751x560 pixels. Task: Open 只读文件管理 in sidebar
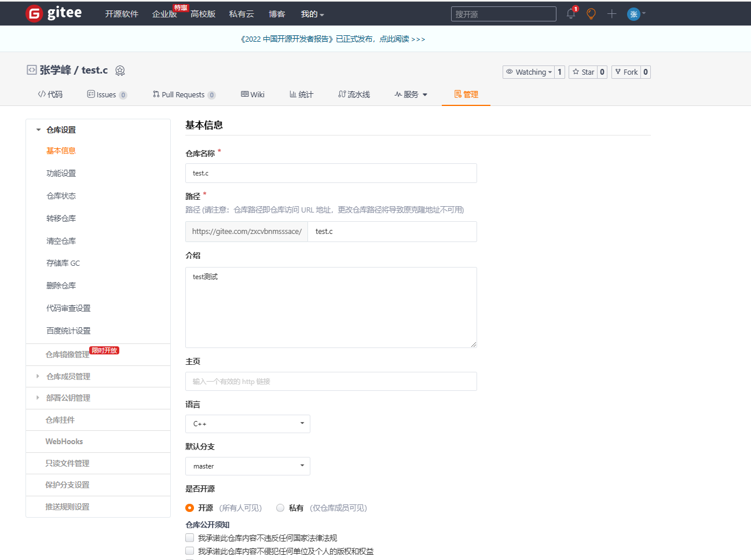(67, 463)
